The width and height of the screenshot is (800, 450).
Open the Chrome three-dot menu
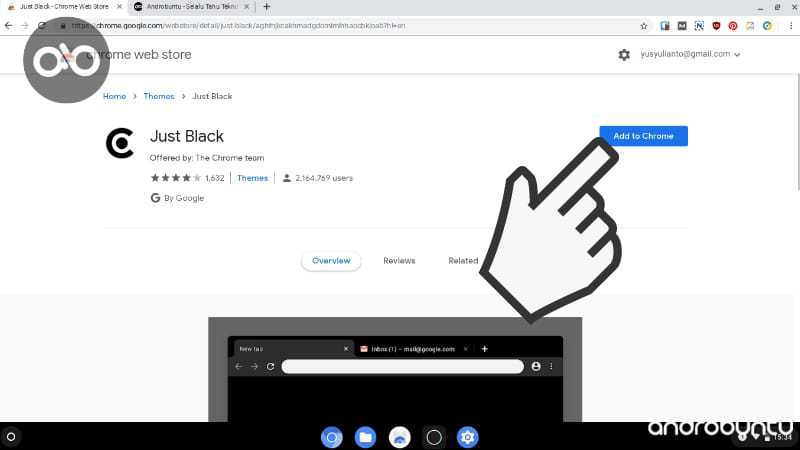point(791,26)
